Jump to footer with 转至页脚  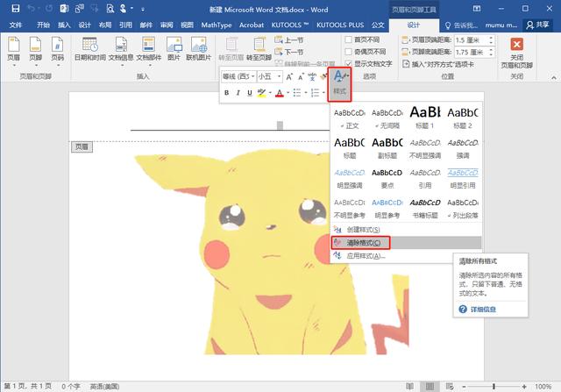point(259,49)
